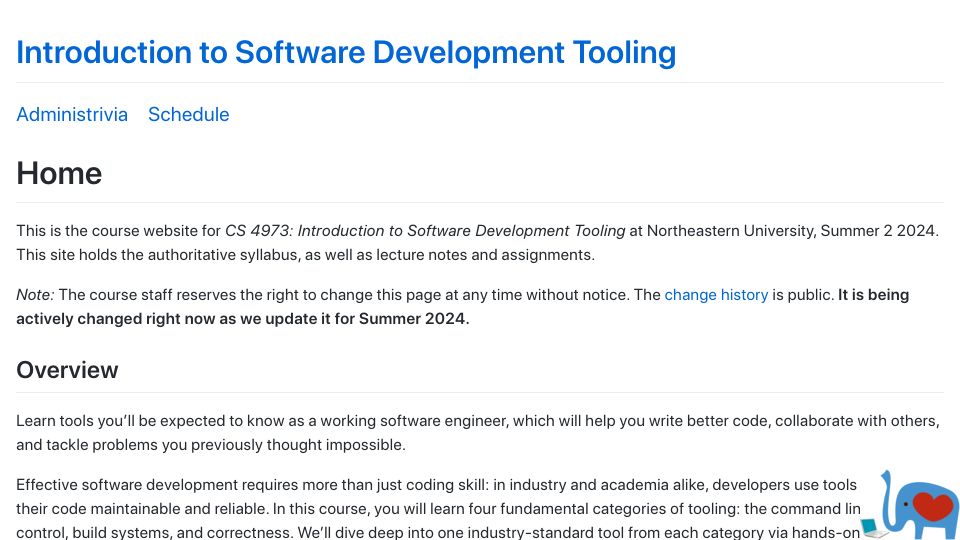Click the italic word 'Note:'

(x=35, y=294)
